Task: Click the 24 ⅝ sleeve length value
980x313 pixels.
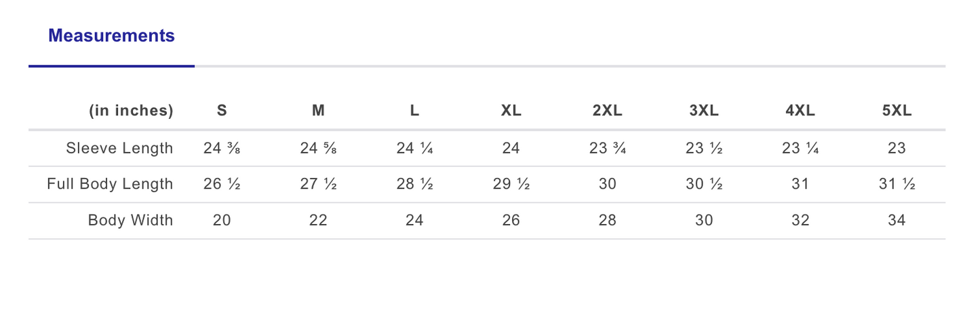Action: coord(318,148)
